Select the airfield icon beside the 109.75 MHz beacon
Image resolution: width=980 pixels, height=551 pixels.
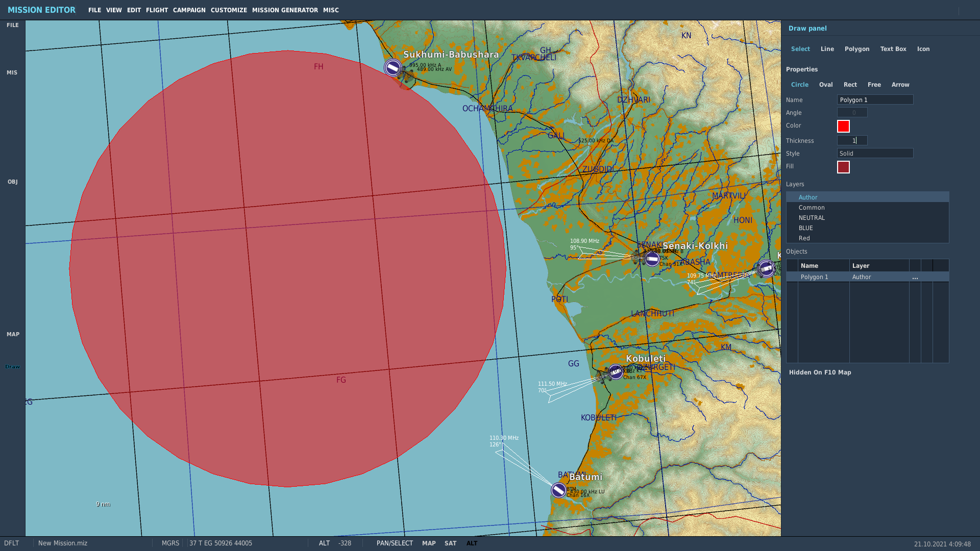[766, 268]
